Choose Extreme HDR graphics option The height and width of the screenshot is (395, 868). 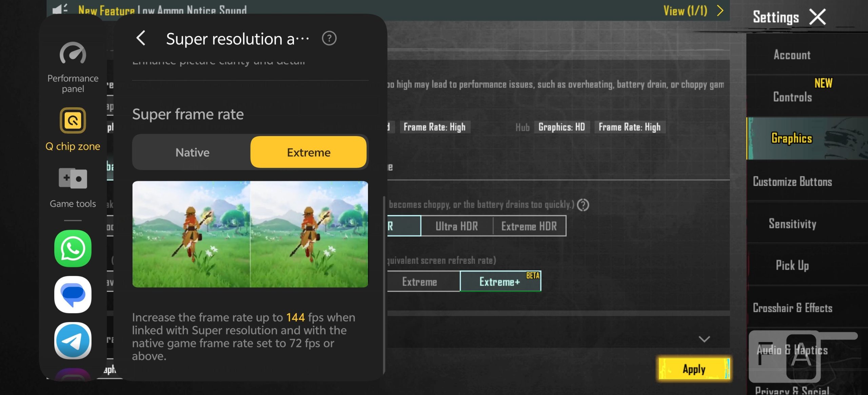(x=529, y=226)
